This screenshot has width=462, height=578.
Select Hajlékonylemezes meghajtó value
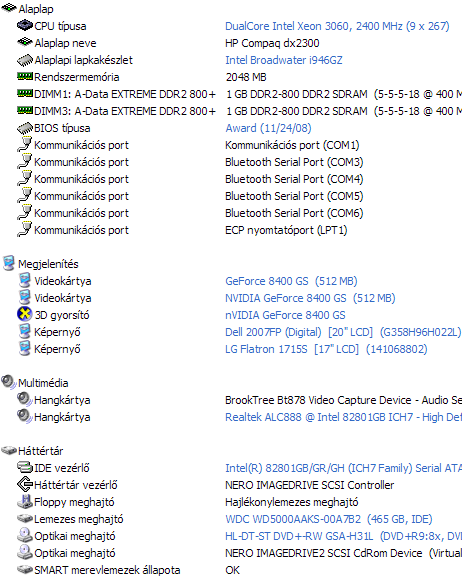[x=292, y=502]
